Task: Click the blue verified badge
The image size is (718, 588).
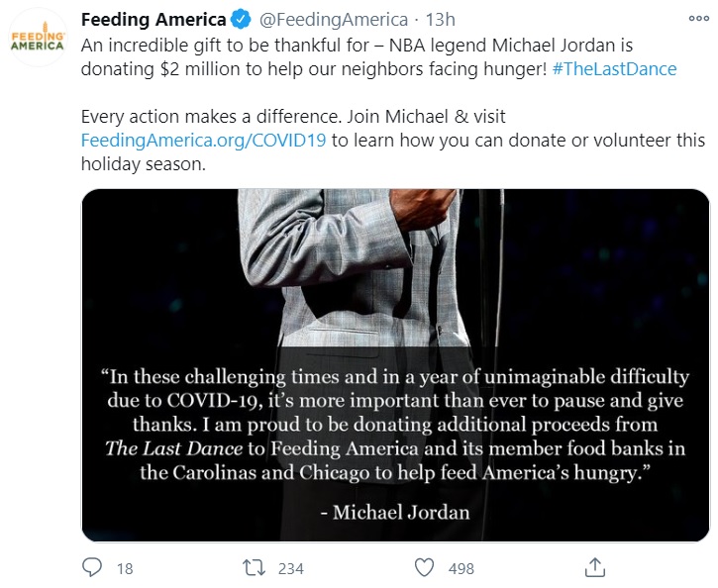Action: point(239,20)
